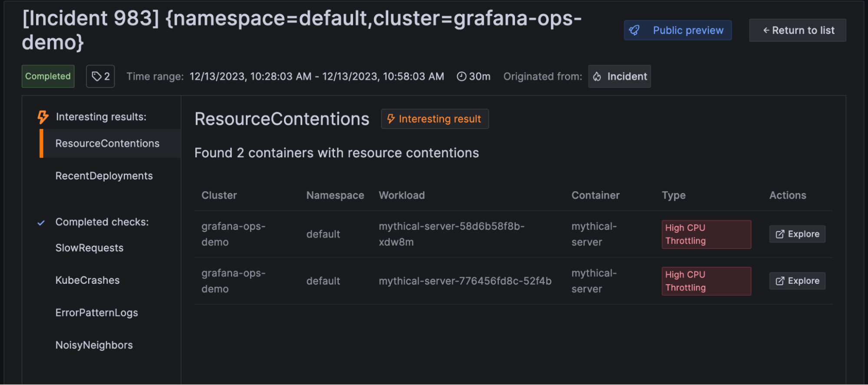Select the ErrorPatternLogs check
Viewport: 868px width, 385px height.
tap(96, 313)
